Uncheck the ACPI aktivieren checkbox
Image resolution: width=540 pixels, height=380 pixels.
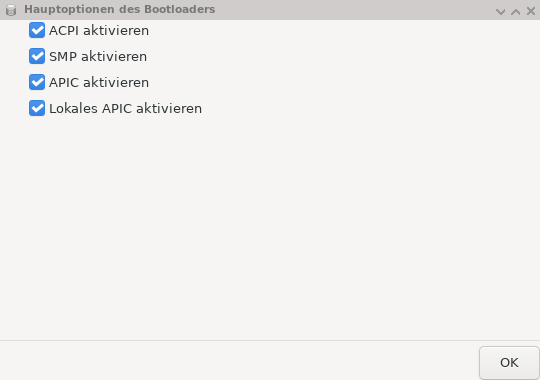pyautogui.click(x=37, y=30)
